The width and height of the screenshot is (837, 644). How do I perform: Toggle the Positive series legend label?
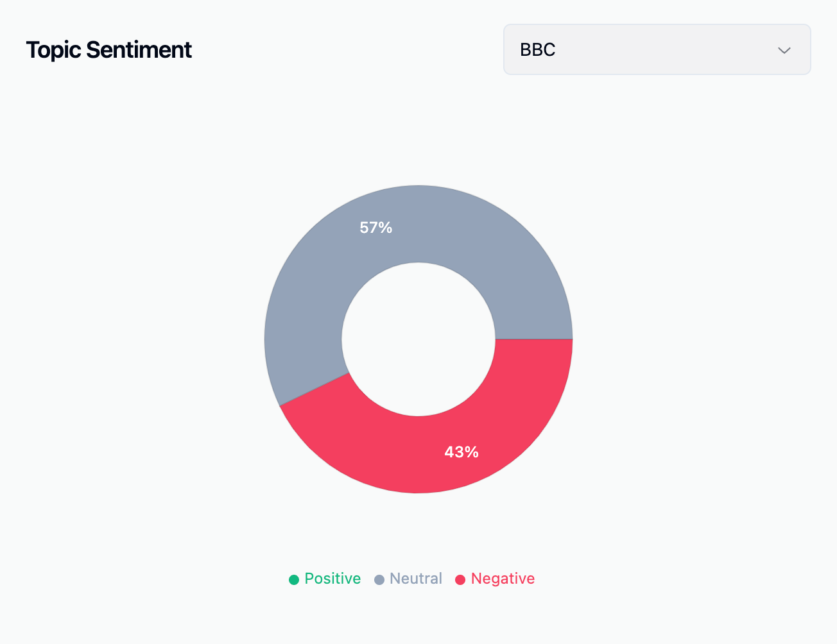tap(332, 579)
